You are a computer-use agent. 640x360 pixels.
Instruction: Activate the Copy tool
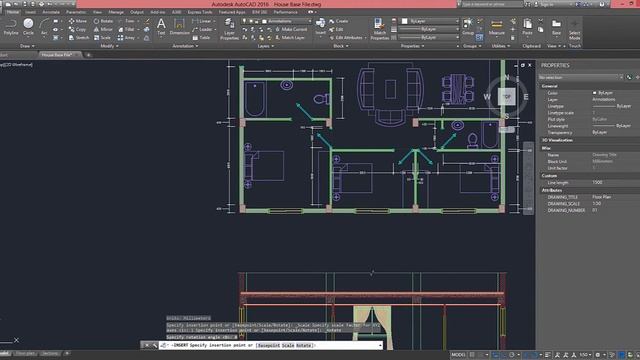pos(77,29)
